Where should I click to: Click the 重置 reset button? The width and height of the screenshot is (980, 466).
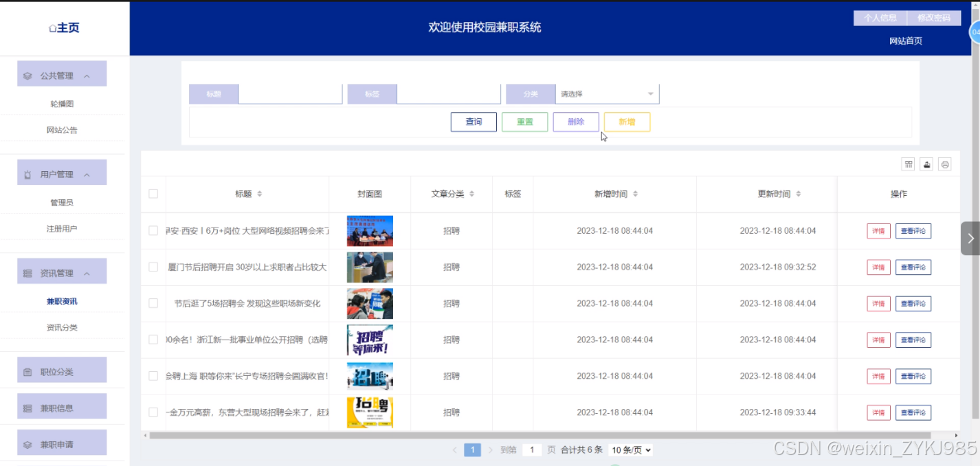[525, 122]
